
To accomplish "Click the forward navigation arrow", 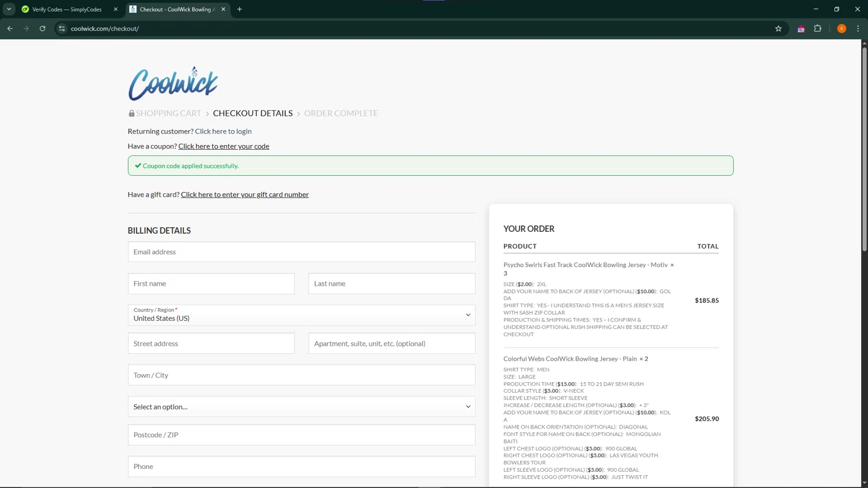I will (26, 28).
